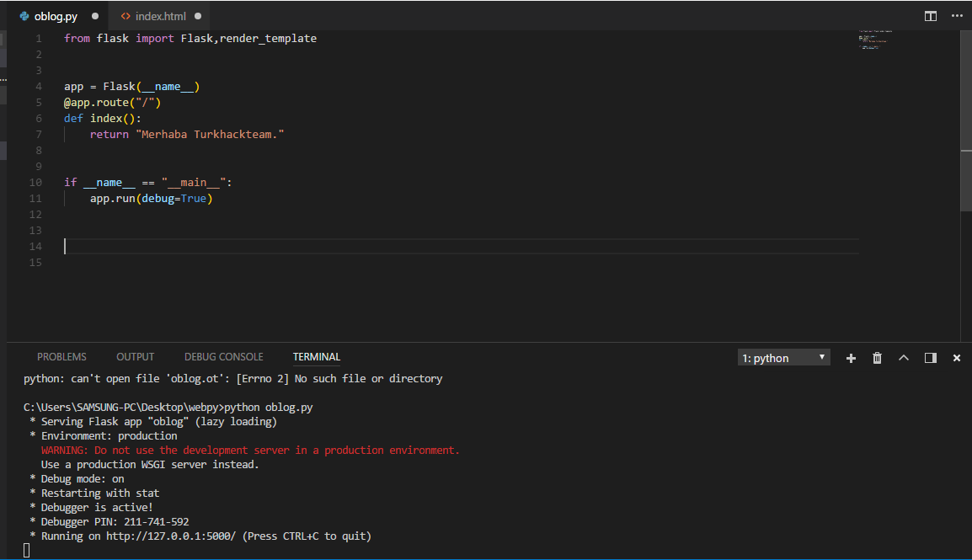Screen dimensions: 972x560
Task: Click the editor minimap preview
Action: [875, 39]
